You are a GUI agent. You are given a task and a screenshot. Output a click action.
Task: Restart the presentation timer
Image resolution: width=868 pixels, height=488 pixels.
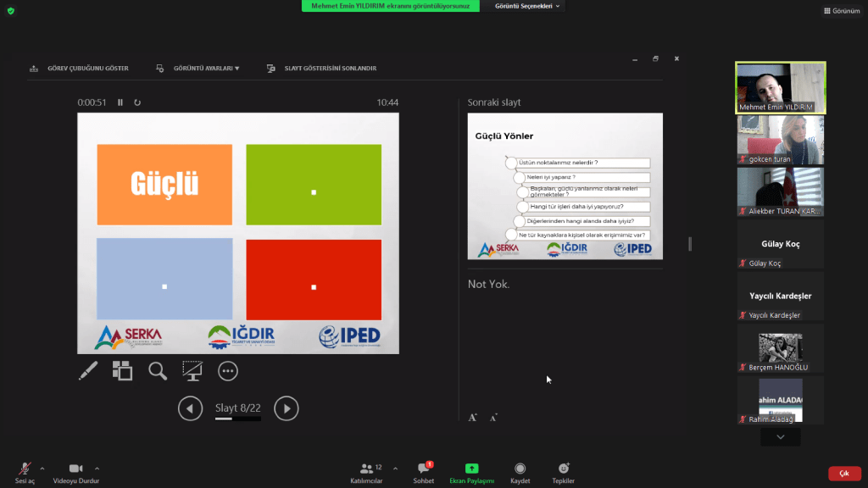click(137, 103)
